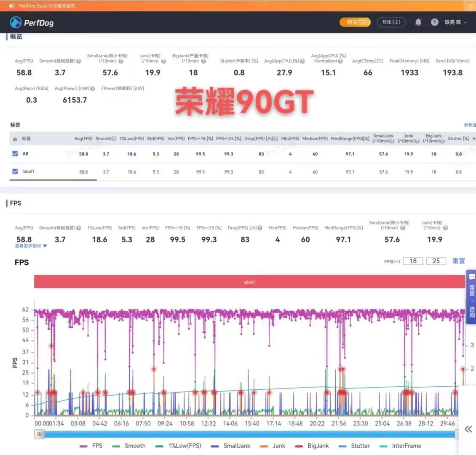Click help icon beside Avg(AppCPU) Normalized
Image resolution: width=476 pixels, height=455 pixels.
coord(340,61)
